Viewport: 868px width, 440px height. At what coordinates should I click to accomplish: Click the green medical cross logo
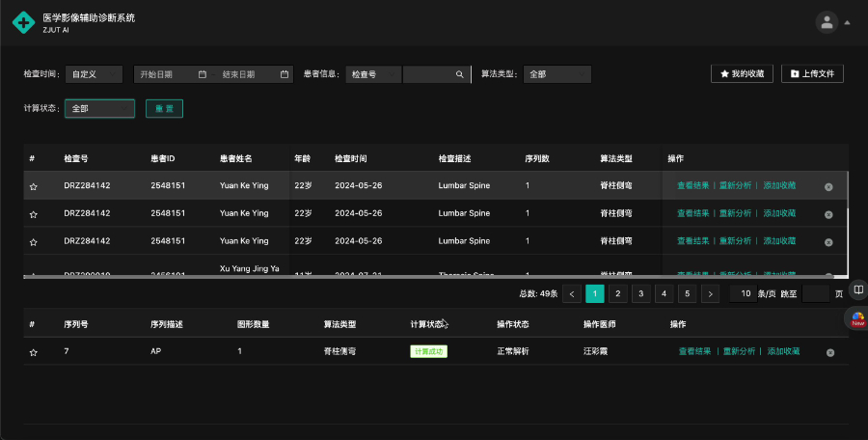coord(23,23)
